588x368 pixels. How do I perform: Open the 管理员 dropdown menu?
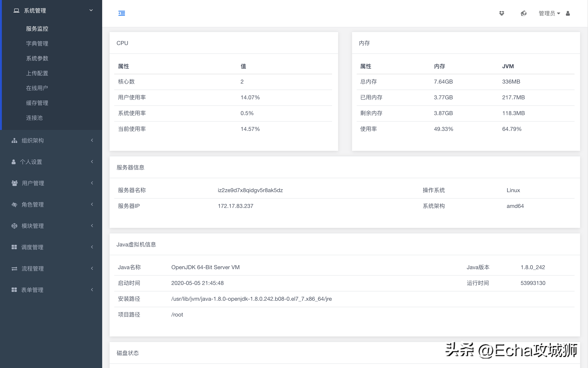[549, 13]
